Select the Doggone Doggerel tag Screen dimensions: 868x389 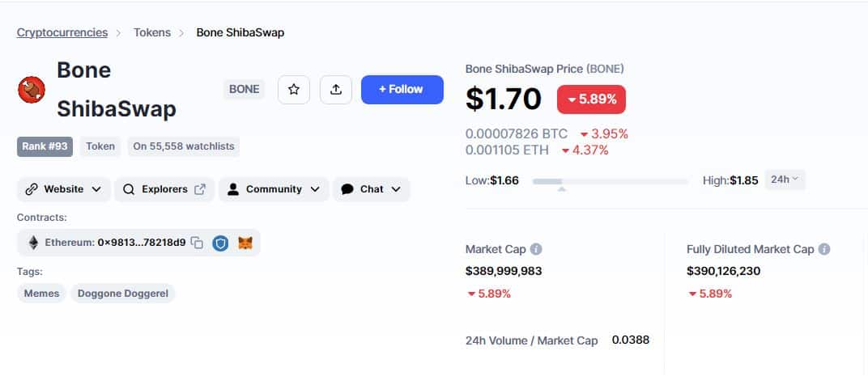123,294
